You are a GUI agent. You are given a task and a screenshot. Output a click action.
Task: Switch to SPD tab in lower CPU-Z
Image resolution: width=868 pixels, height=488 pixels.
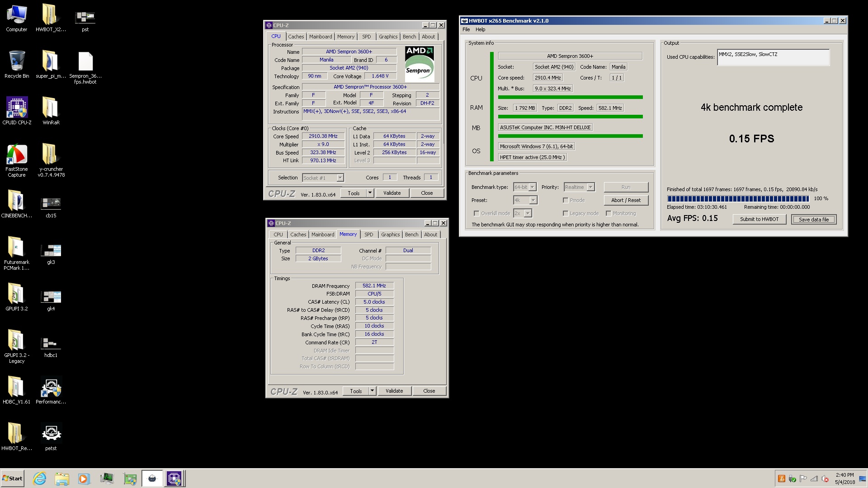tap(369, 235)
